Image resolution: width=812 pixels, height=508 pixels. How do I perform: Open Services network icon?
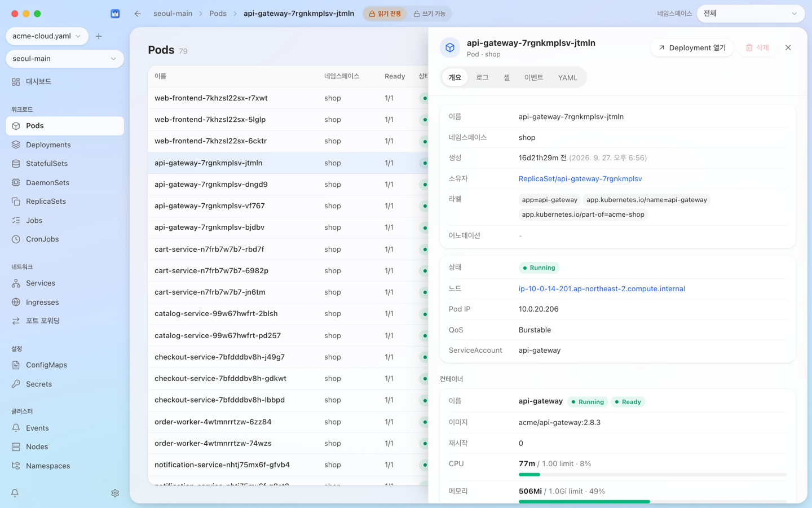point(16,283)
